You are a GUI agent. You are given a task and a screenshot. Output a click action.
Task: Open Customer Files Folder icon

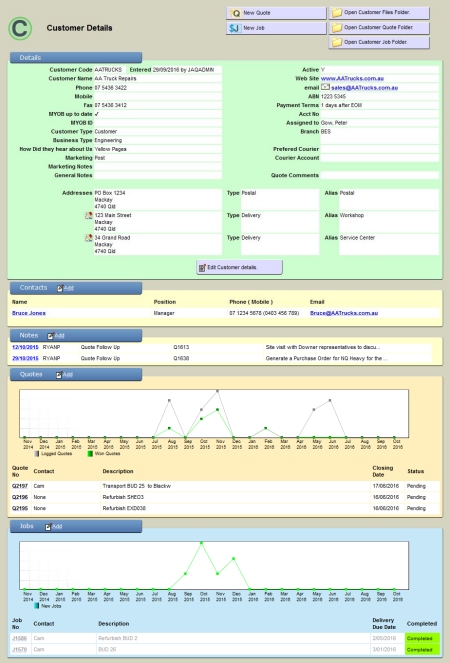337,13
